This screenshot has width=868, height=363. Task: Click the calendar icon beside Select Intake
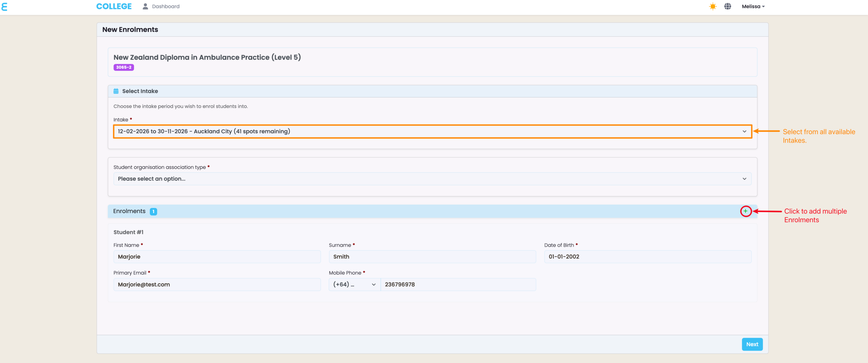(x=116, y=91)
